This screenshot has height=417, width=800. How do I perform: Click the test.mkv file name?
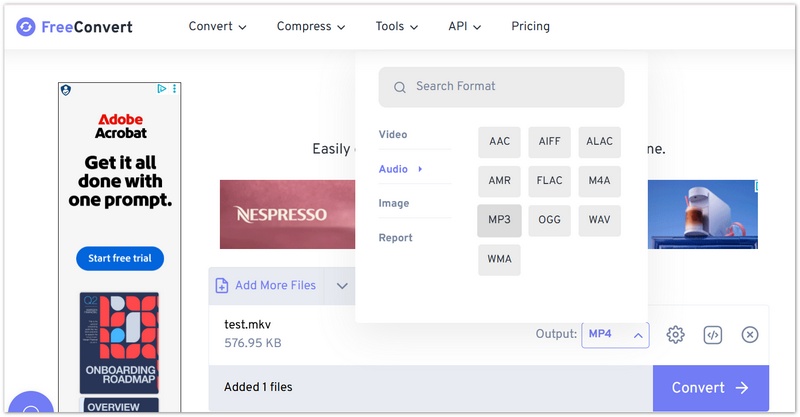click(247, 325)
